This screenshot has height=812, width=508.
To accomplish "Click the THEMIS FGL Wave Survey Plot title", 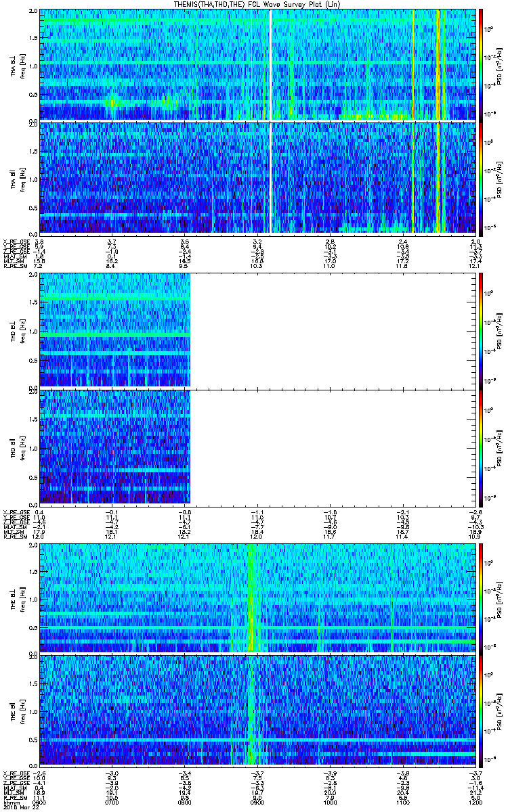I will 257,4.
